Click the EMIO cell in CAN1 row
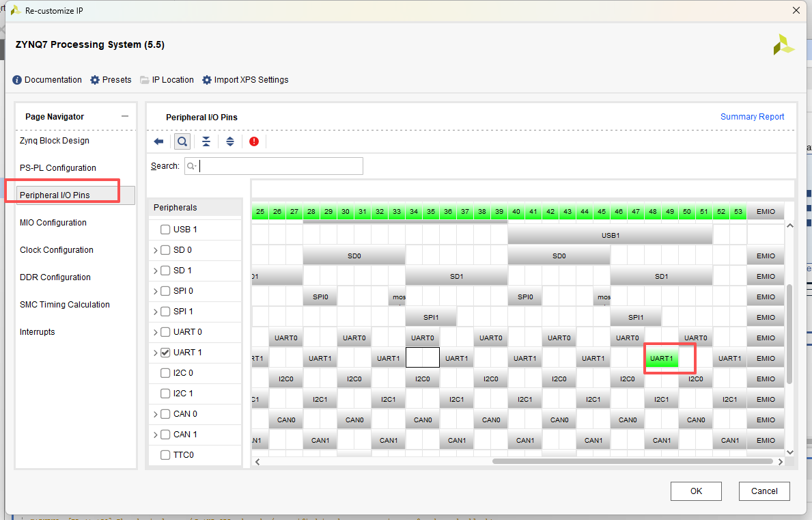Image resolution: width=812 pixels, height=520 pixels. (x=766, y=440)
